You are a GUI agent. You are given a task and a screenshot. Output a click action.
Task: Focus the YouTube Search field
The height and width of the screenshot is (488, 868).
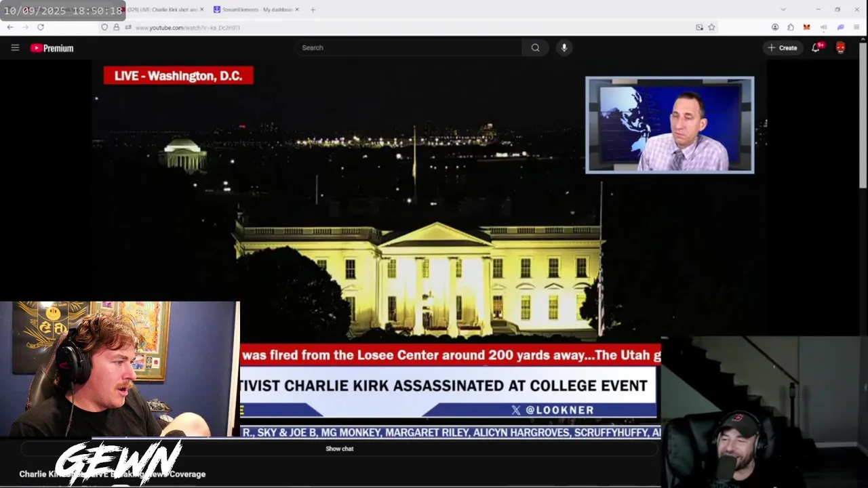(409, 47)
